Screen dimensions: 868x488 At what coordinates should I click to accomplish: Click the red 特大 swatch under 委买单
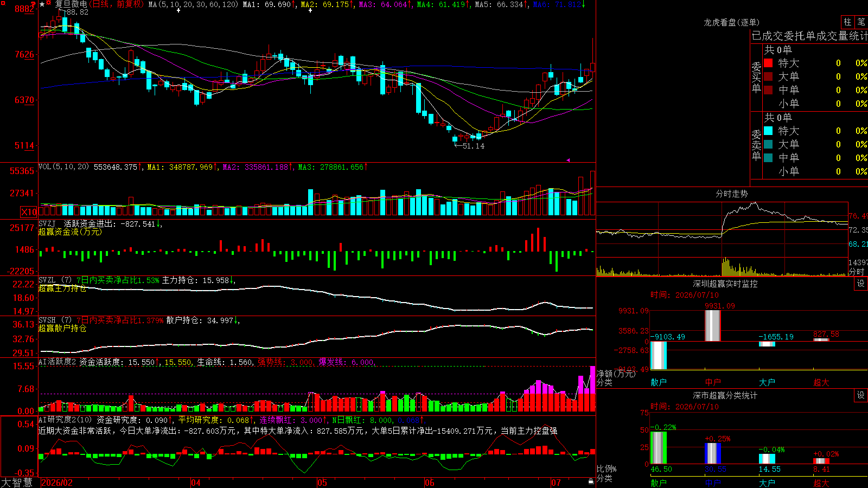(768, 63)
